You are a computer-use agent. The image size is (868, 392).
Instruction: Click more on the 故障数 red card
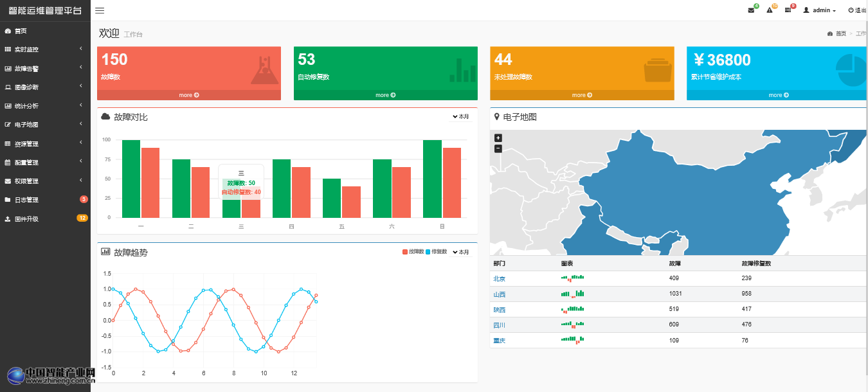[x=188, y=95]
